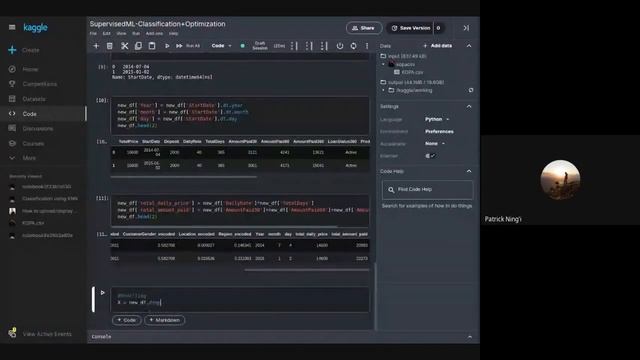
Task: Click the session power icon
Action: (x=340, y=46)
